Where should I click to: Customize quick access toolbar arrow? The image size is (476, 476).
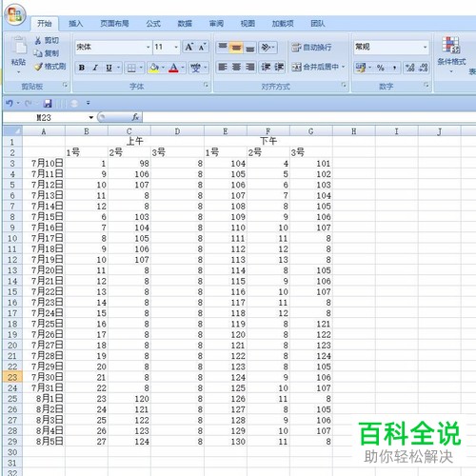(88, 103)
